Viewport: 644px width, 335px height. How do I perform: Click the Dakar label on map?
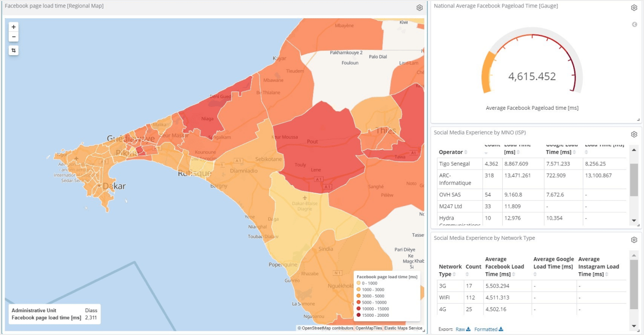(114, 186)
